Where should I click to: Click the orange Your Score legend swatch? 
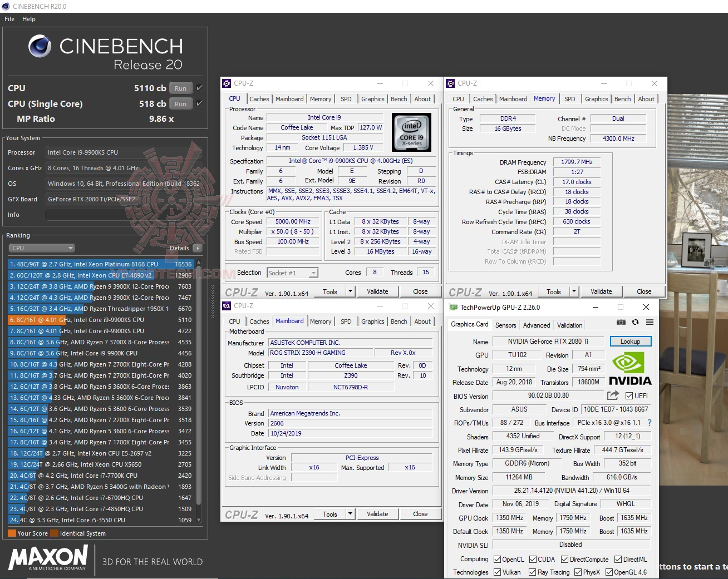coord(12,533)
